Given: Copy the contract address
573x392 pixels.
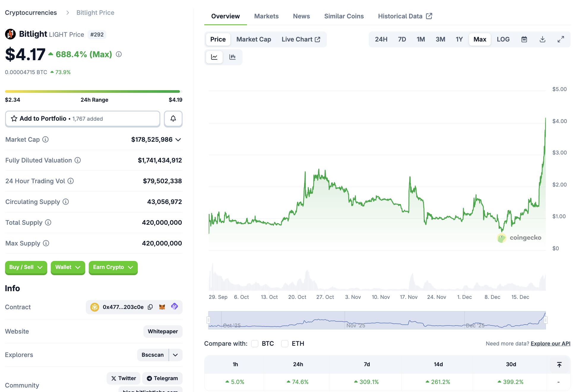Looking at the screenshot, I should click(x=150, y=307).
